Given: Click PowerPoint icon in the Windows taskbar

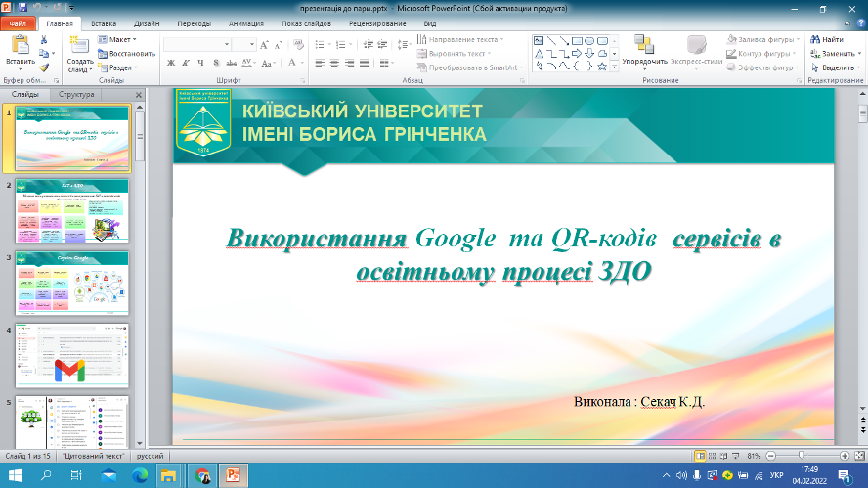Looking at the screenshot, I should tap(234, 475).
